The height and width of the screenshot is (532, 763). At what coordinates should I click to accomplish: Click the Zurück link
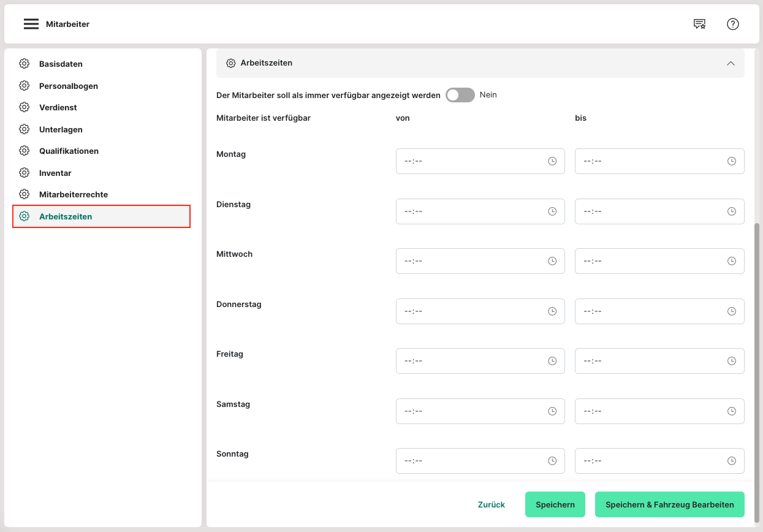[491, 504]
